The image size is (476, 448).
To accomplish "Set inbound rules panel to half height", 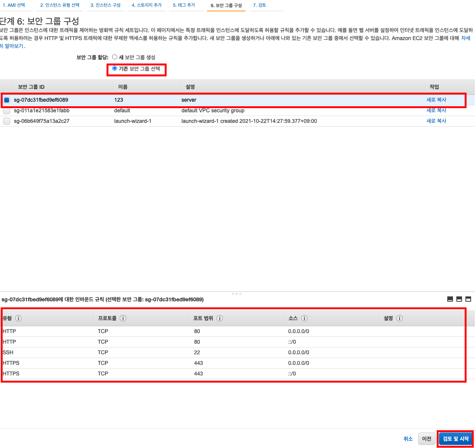I will click(459, 299).
